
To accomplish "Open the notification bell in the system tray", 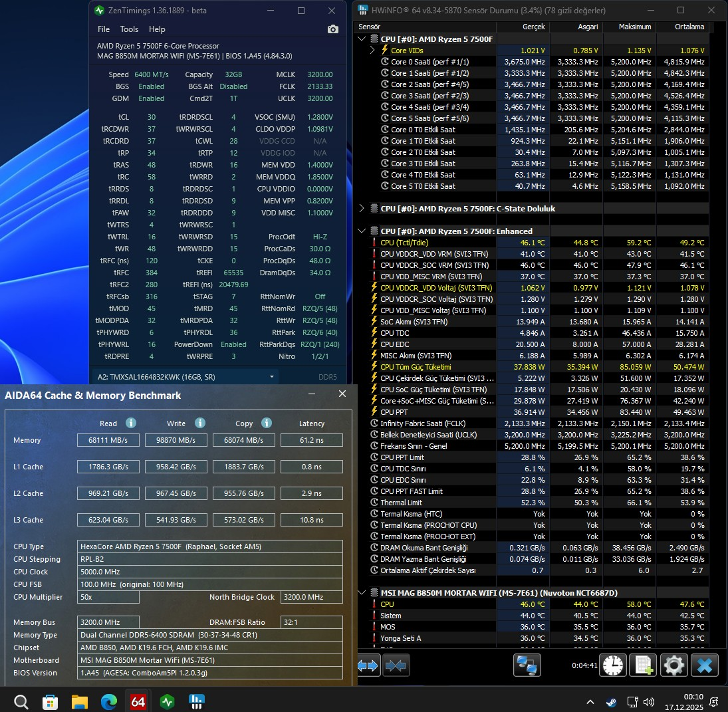I will tap(713, 702).
